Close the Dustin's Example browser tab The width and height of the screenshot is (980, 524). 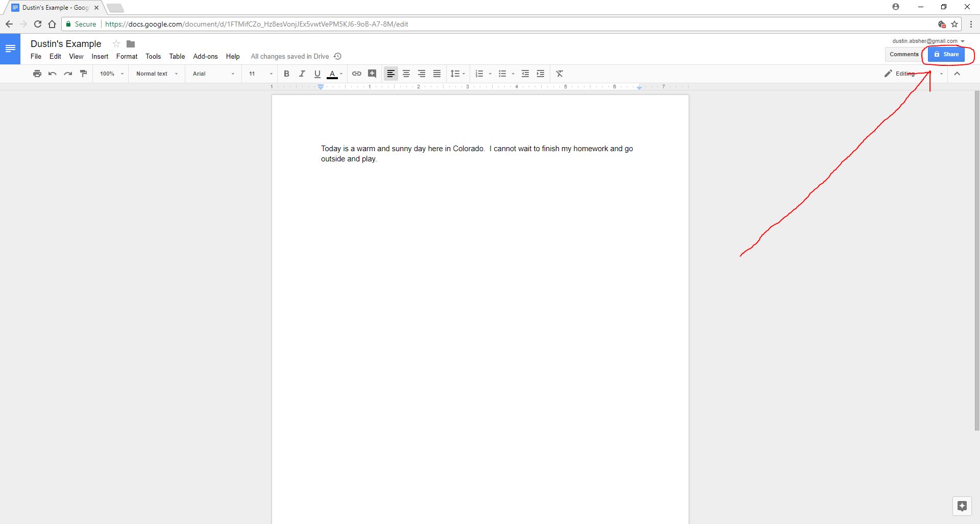96,8
